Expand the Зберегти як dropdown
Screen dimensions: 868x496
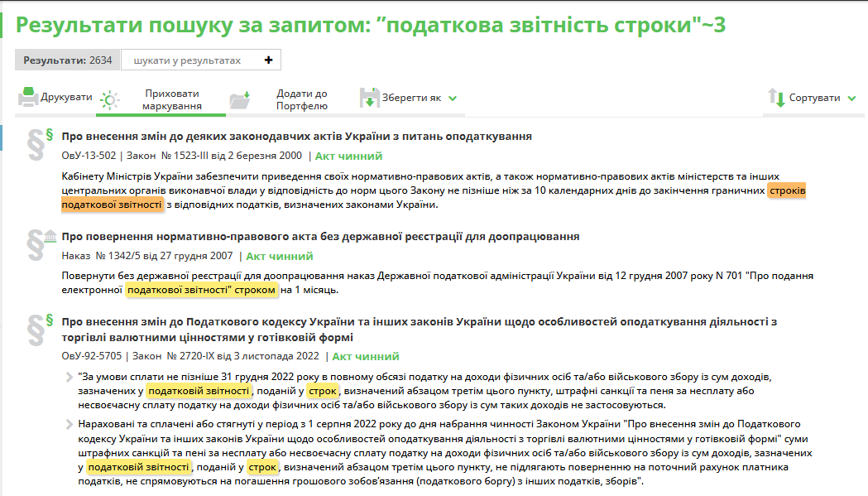point(453,98)
